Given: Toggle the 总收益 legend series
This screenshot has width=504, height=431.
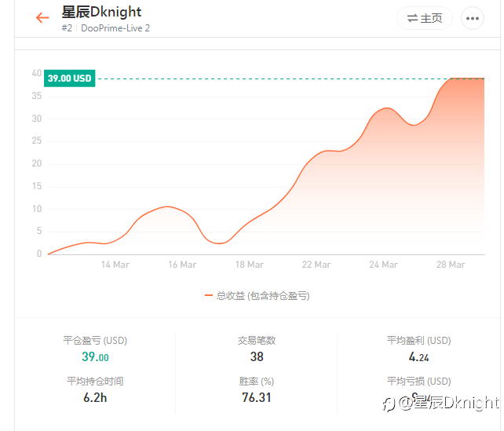Looking at the screenshot, I should pos(257,295).
